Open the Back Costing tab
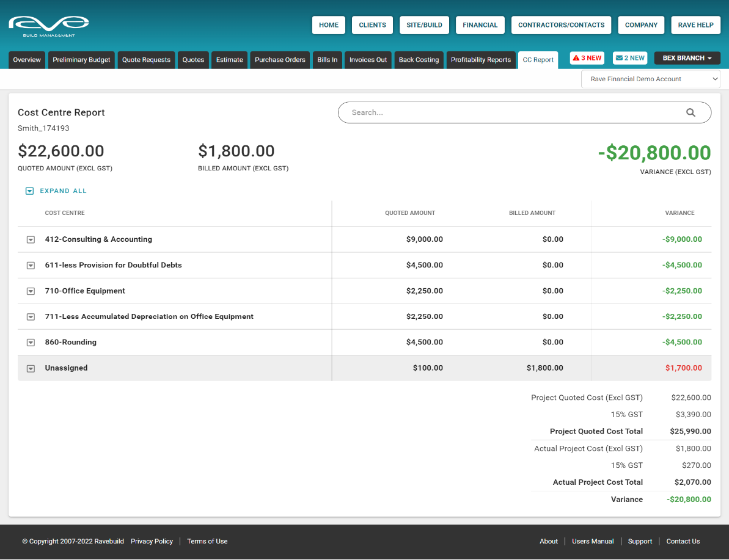The height and width of the screenshot is (560, 729). [419, 60]
